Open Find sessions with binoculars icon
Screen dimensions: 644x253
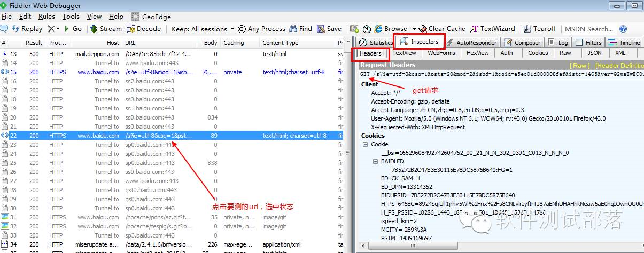(300, 29)
